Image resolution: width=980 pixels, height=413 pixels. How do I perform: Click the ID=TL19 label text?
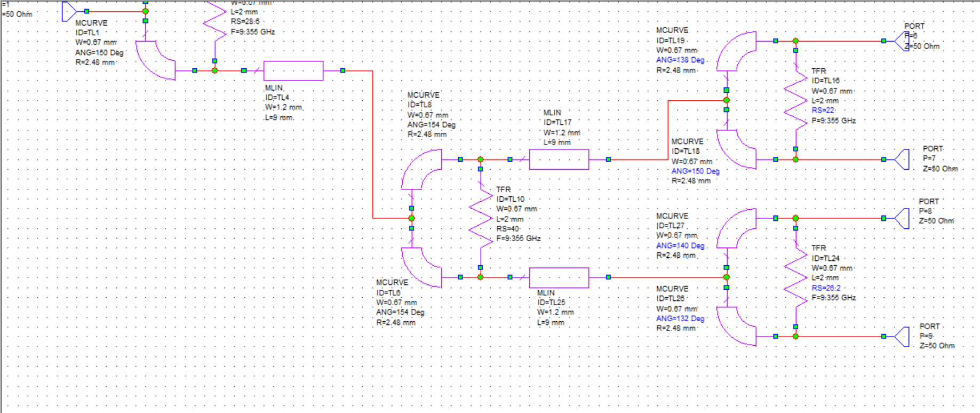pyautogui.click(x=671, y=40)
